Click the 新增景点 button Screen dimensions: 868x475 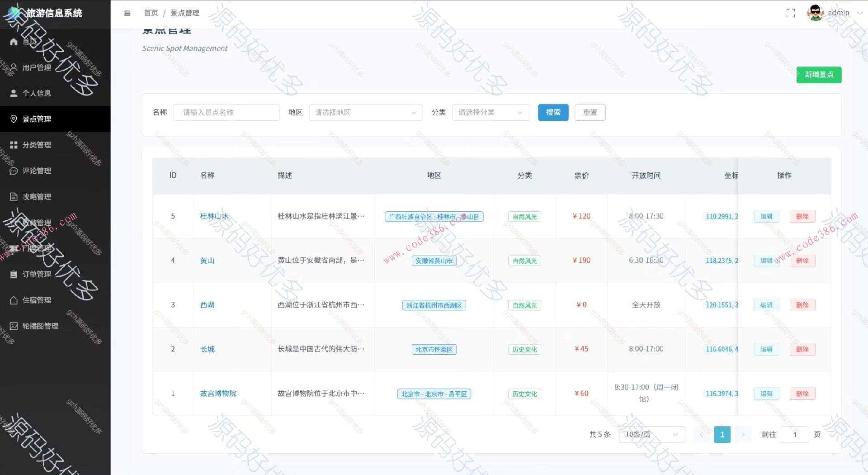pyautogui.click(x=819, y=75)
